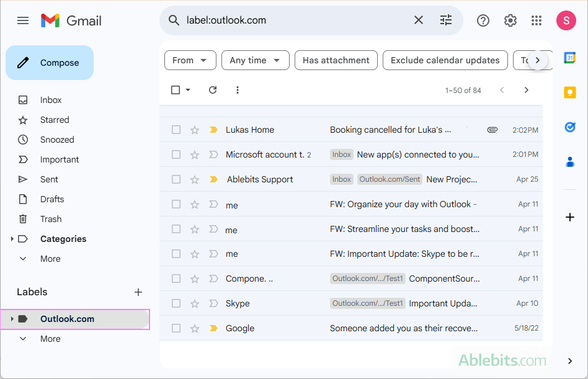Check the FW: Streamline your tasks email
588x379 pixels.
pyautogui.click(x=176, y=229)
